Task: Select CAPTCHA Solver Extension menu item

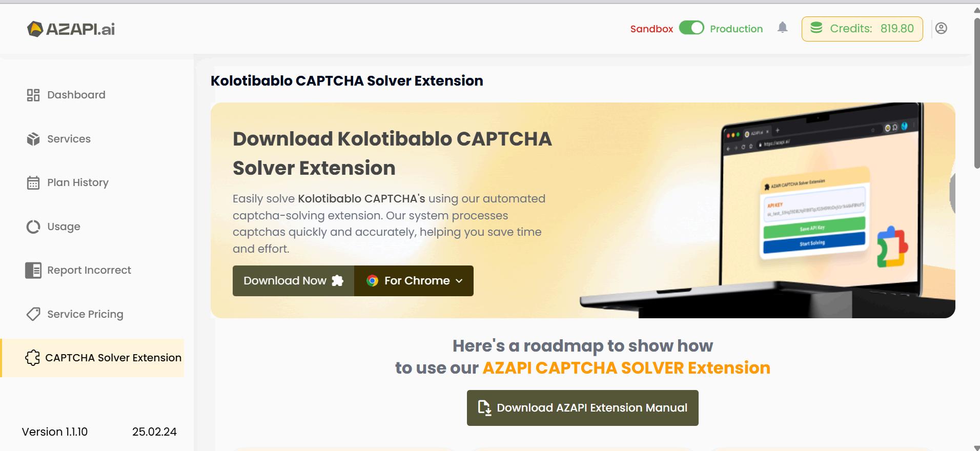Action: (93, 358)
